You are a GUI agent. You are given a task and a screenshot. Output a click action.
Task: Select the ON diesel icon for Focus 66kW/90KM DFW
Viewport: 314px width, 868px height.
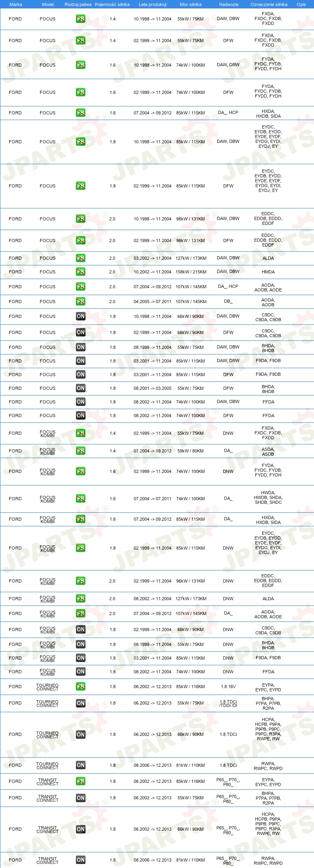pyautogui.click(x=81, y=332)
